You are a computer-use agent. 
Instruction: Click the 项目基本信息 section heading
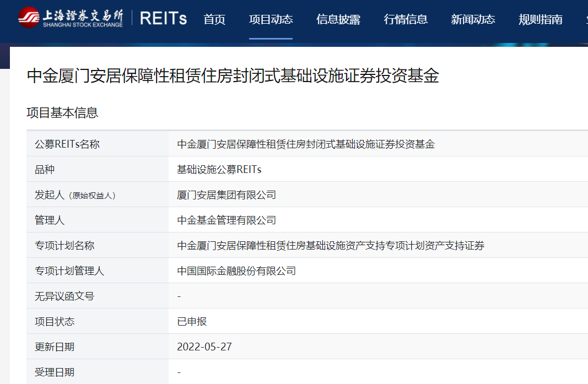tap(62, 113)
